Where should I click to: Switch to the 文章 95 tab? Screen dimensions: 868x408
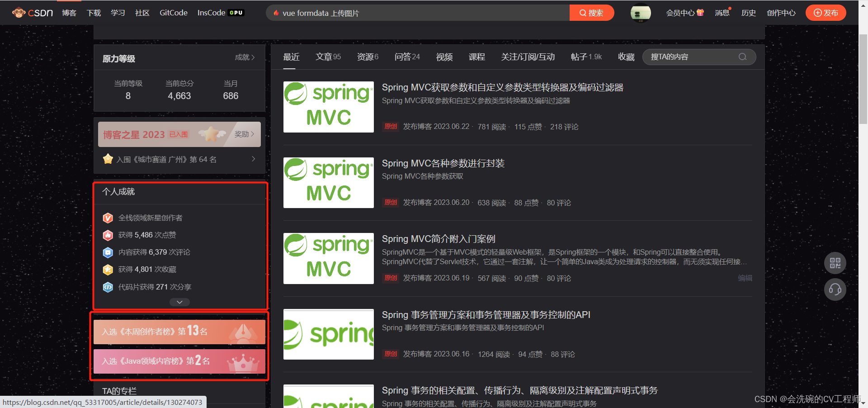pyautogui.click(x=328, y=57)
